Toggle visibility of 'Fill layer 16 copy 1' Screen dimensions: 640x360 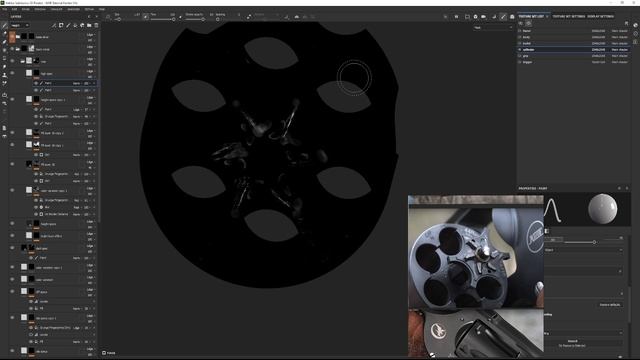click(x=12, y=145)
